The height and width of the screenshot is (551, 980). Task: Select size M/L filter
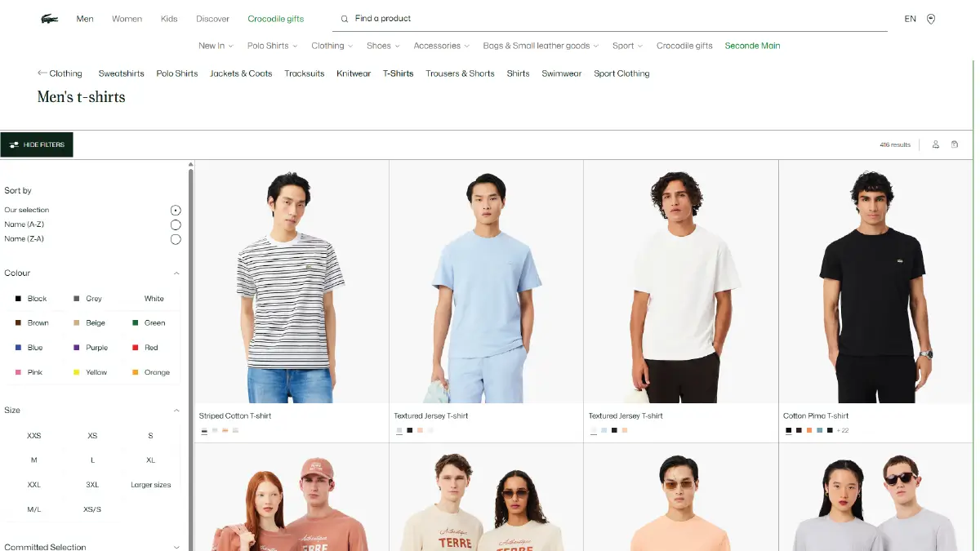coord(33,509)
